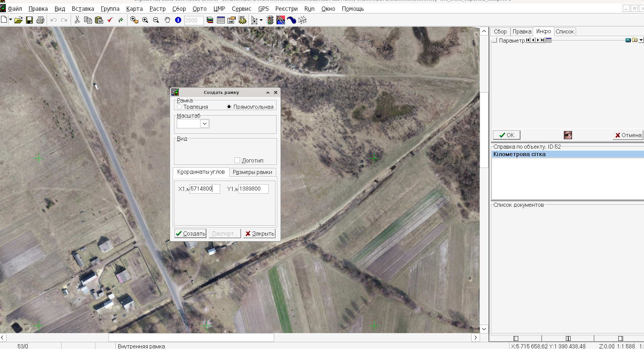644x349 pixels.
Task: Click the Zoom In magnifier icon
Action: [x=145, y=20]
